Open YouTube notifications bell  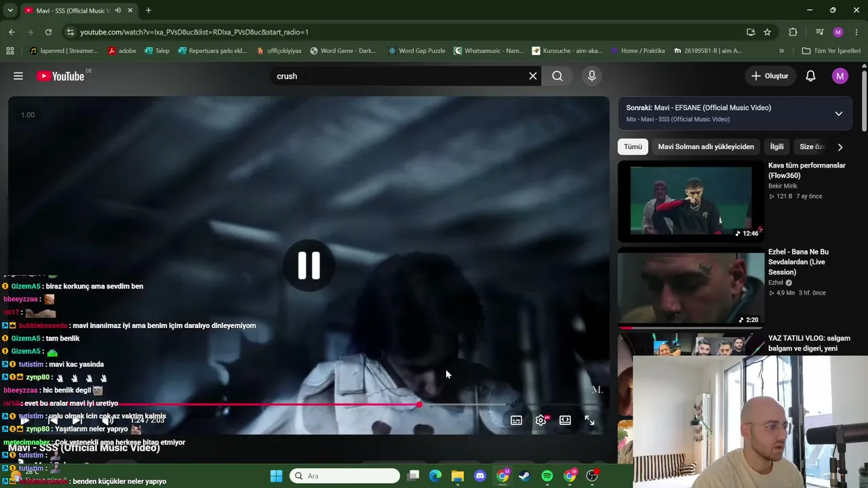(x=810, y=76)
